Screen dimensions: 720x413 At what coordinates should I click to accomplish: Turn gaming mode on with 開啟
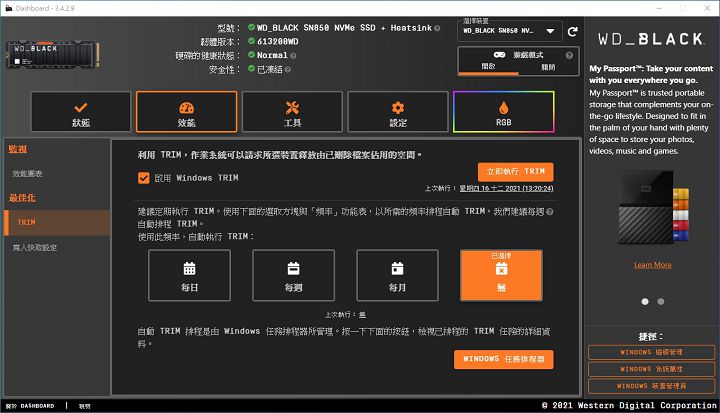tap(489, 67)
